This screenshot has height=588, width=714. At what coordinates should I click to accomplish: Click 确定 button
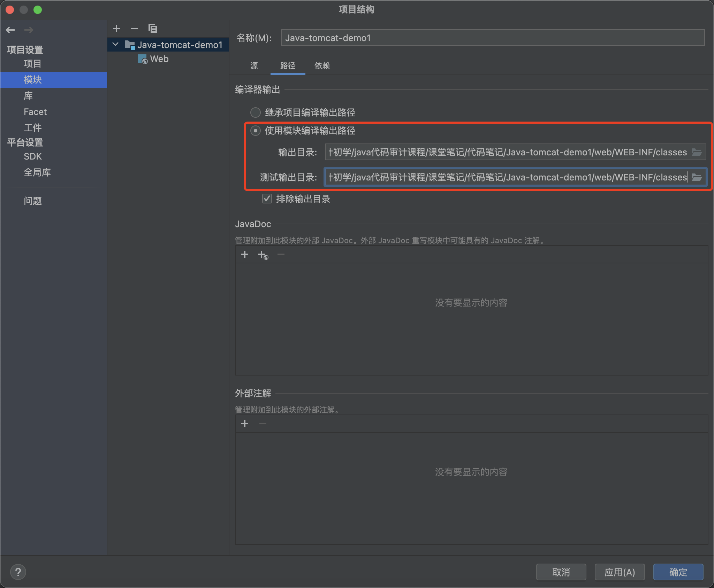tap(678, 572)
